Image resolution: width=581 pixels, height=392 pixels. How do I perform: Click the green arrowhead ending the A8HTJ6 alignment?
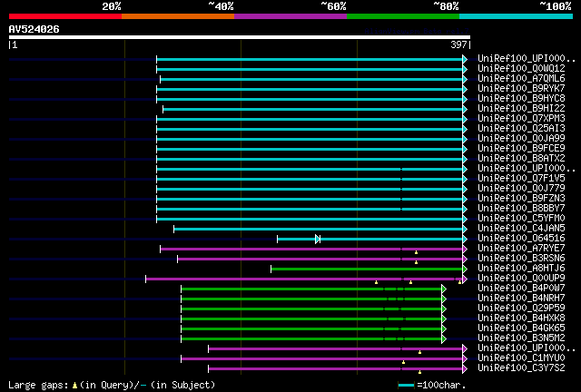[465, 269]
